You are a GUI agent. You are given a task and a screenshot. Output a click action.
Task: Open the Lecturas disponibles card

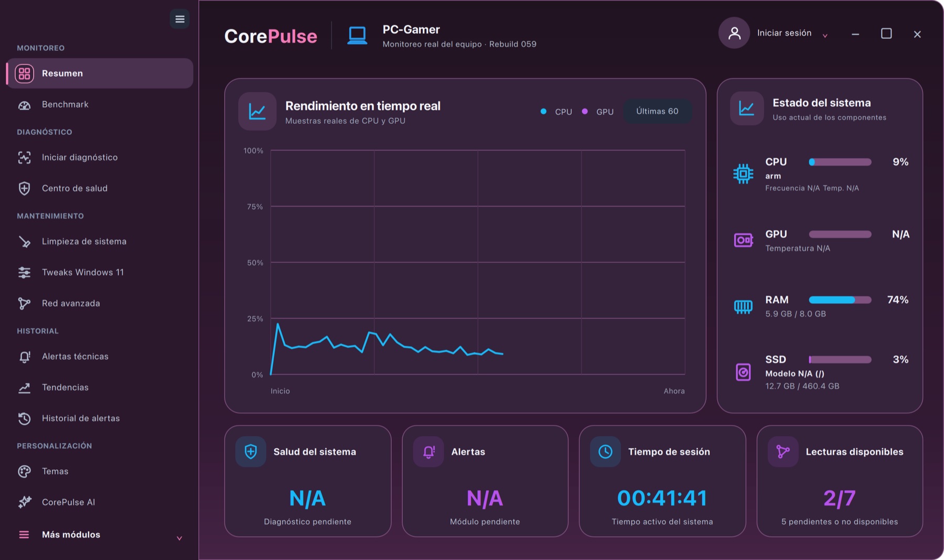[840, 481]
